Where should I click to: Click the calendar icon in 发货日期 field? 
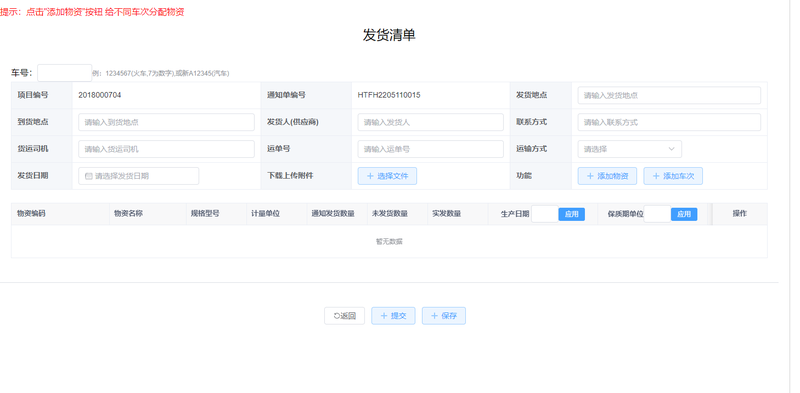tap(88, 176)
